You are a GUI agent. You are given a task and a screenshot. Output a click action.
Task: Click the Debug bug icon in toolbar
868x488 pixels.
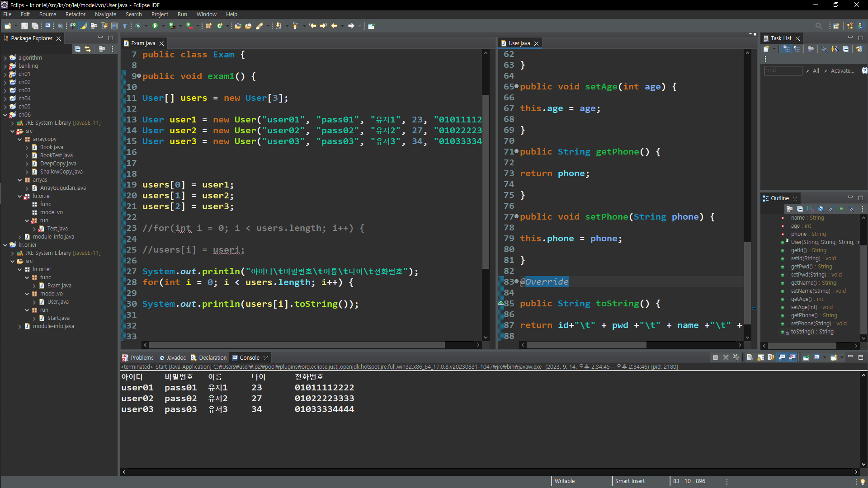point(138,26)
